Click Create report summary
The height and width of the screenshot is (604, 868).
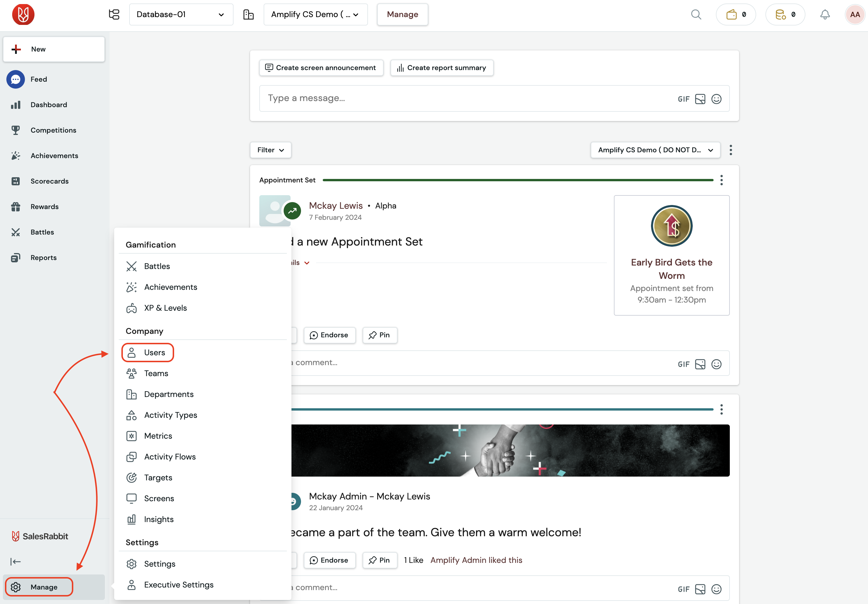click(x=442, y=68)
